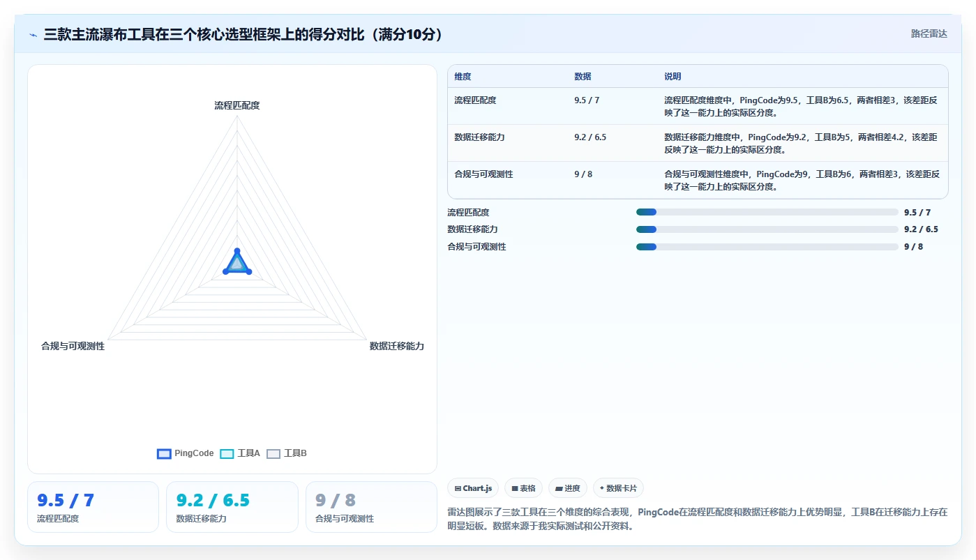Image resolution: width=976 pixels, height=560 pixels.
Task: Click the 进度 tag
Action: (568, 488)
